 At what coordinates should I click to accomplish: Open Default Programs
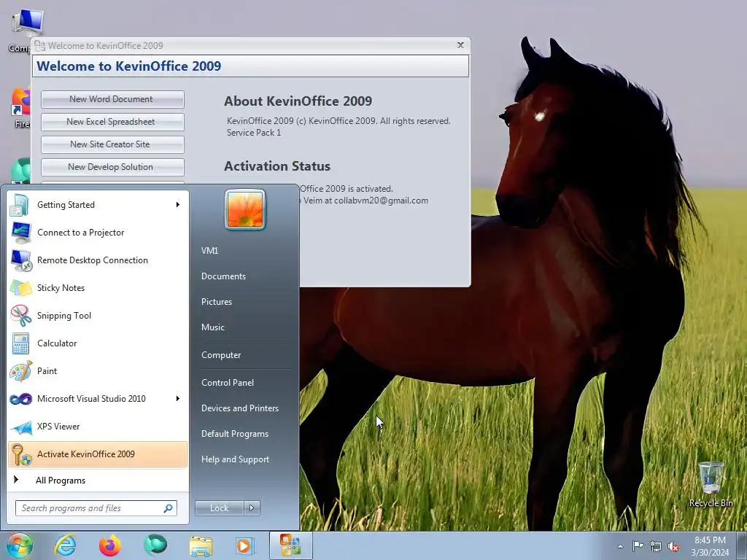[234, 434]
